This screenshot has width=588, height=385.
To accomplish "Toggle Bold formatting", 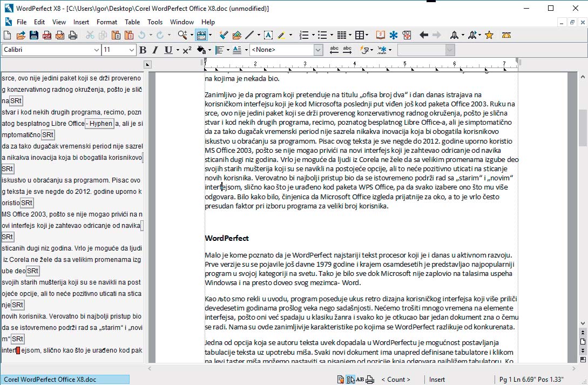I will pyautogui.click(x=143, y=50).
